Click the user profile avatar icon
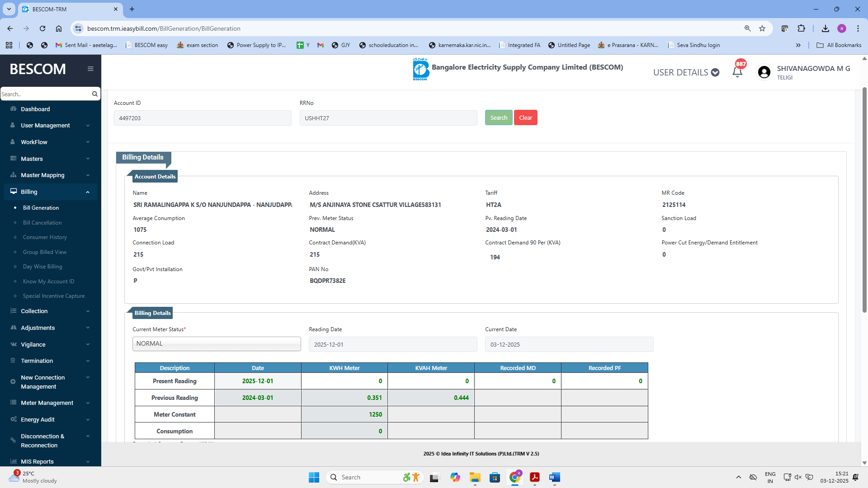The image size is (868, 488). (x=764, y=72)
